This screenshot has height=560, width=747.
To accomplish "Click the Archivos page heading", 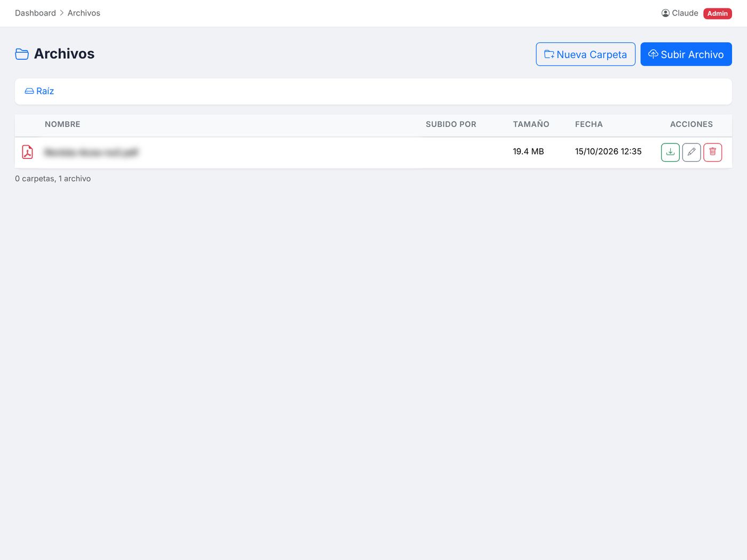I will pyautogui.click(x=64, y=54).
